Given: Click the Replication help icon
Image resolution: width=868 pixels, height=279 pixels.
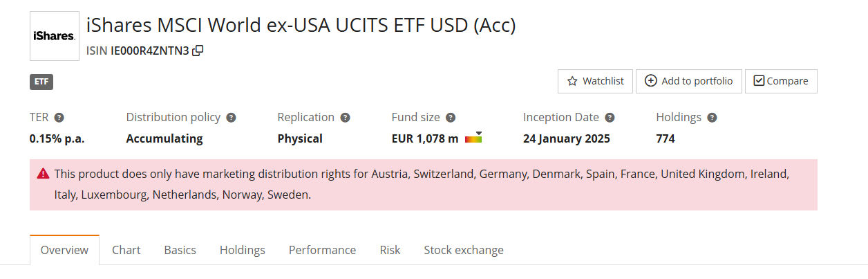Looking at the screenshot, I should pos(345,118).
